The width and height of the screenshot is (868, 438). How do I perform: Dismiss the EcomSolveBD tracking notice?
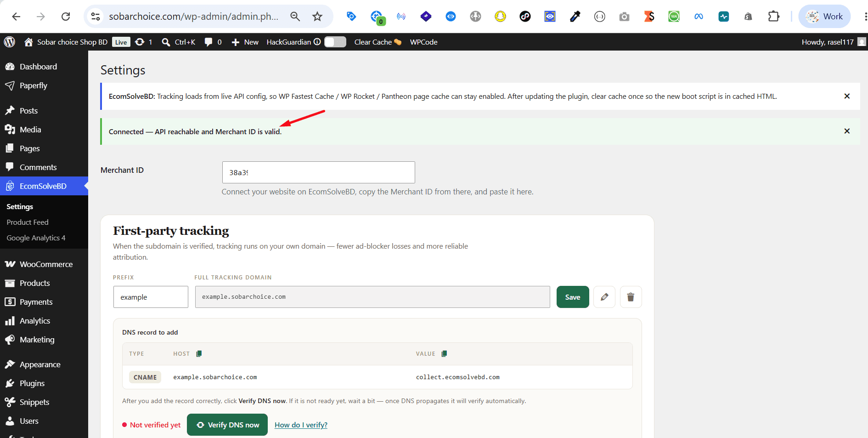coord(847,96)
